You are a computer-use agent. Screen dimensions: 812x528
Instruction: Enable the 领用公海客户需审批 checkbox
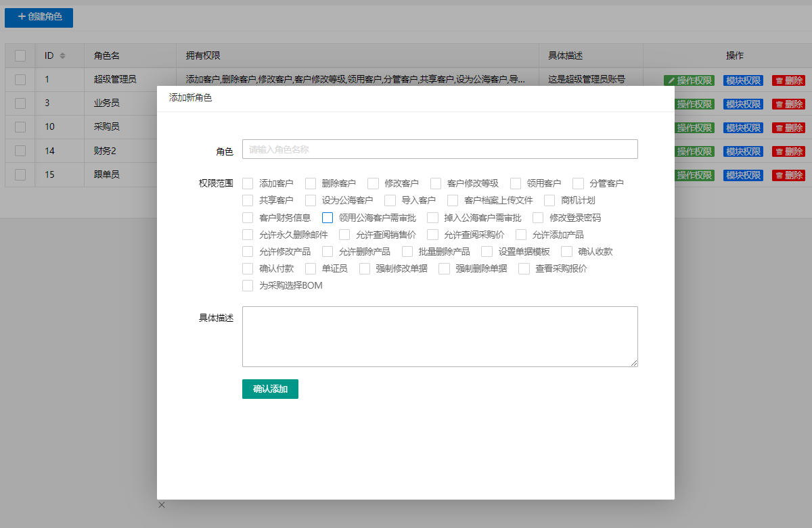[x=328, y=218]
